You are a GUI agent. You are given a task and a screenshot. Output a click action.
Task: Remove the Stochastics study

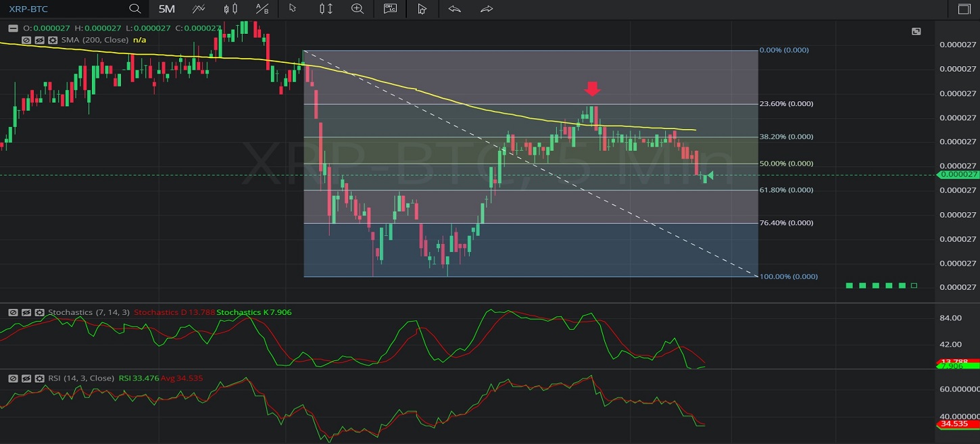pyautogui.click(x=13, y=313)
